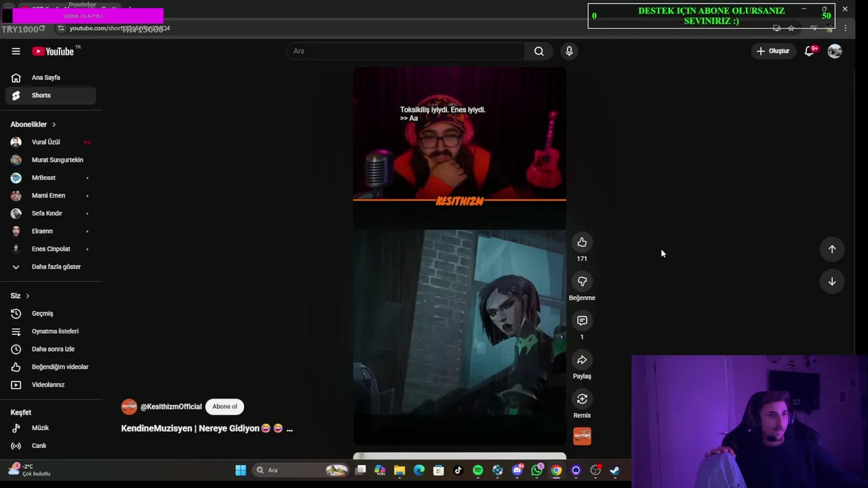
Task: Click the taskbar search box
Action: pyautogui.click(x=300, y=470)
